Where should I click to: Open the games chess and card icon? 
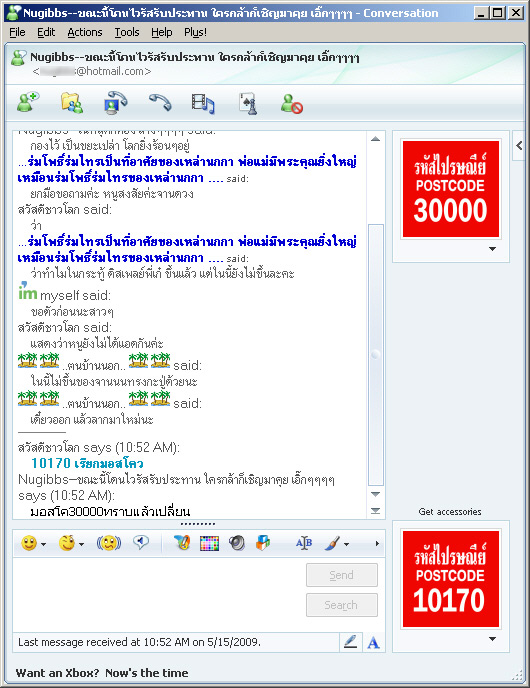[248, 104]
